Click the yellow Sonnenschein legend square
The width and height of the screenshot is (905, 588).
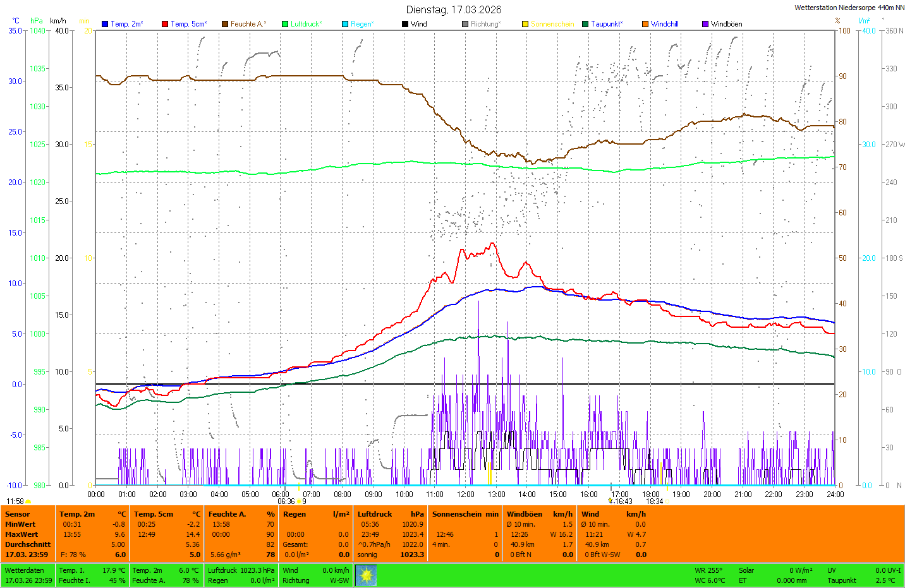pyautogui.click(x=525, y=24)
